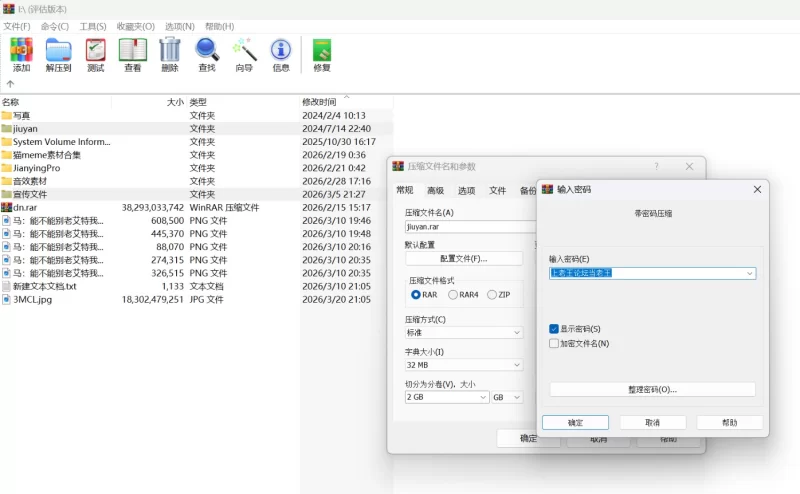This screenshot has height=494, width=800.
Task: Expand the password entry dropdown arrow
Action: click(x=749, y=273)
